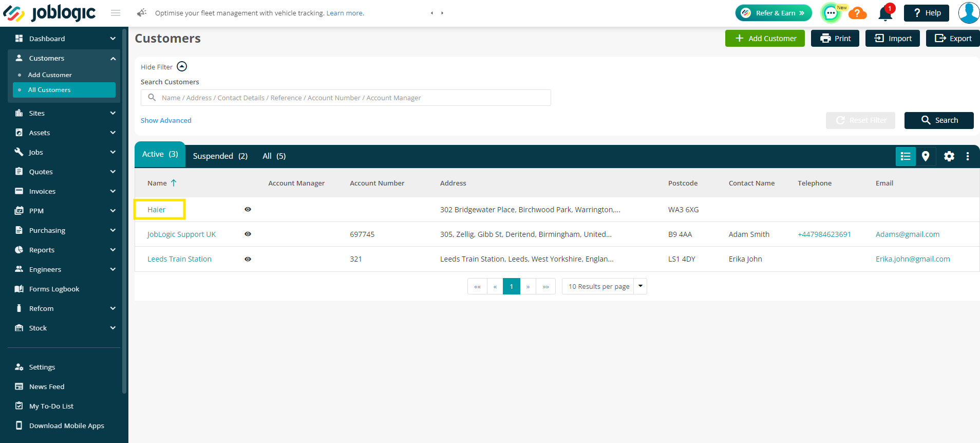Expand the Invoices menu

[112, 191]
